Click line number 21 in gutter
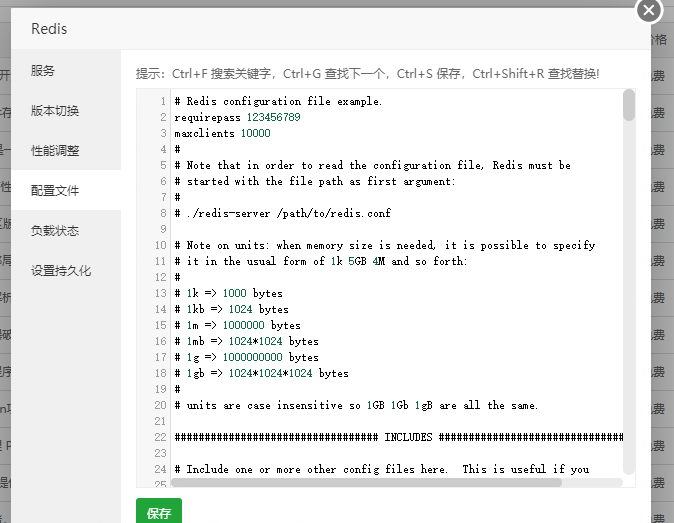This screenshot has width=674, height=523. (160, 421)
